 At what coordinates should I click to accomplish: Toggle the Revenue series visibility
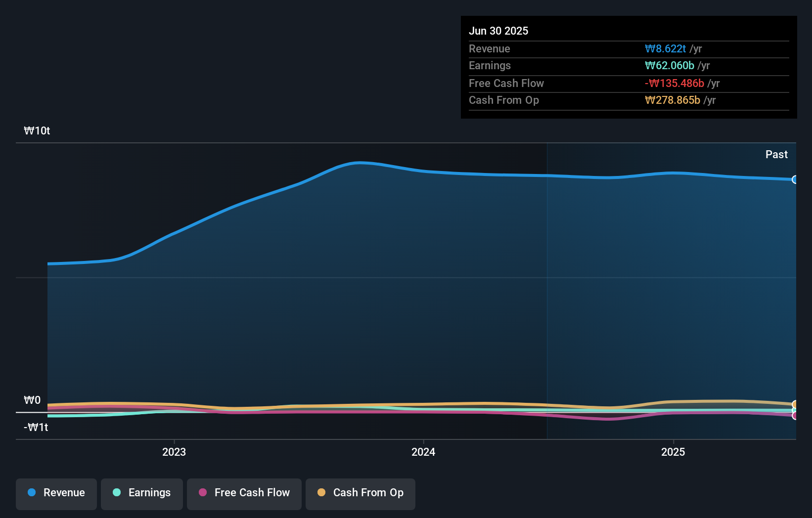(56, 493)
